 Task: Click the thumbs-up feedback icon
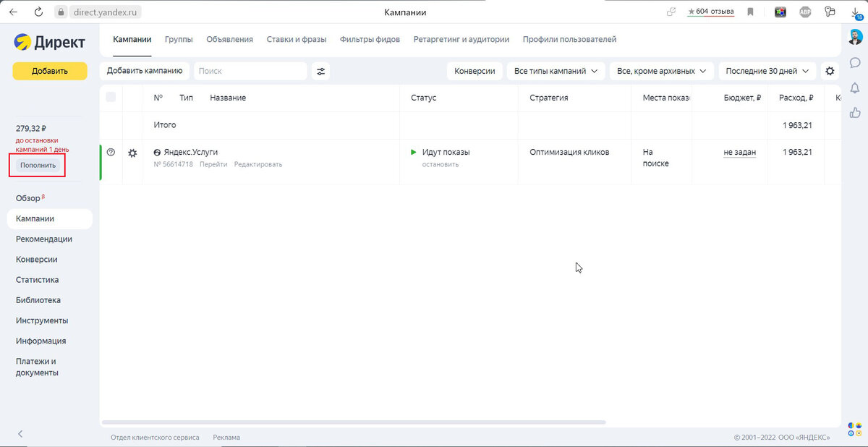click(855, 112)
